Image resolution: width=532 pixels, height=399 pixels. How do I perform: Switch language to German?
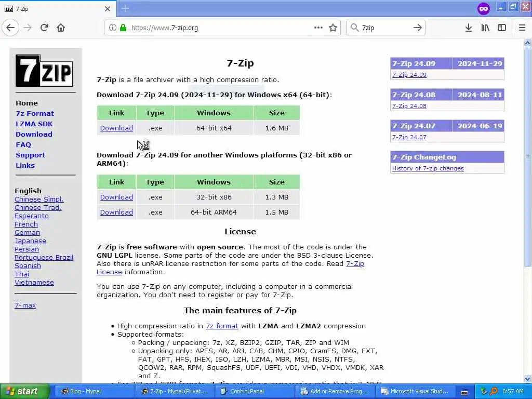[x=27, y=233]
